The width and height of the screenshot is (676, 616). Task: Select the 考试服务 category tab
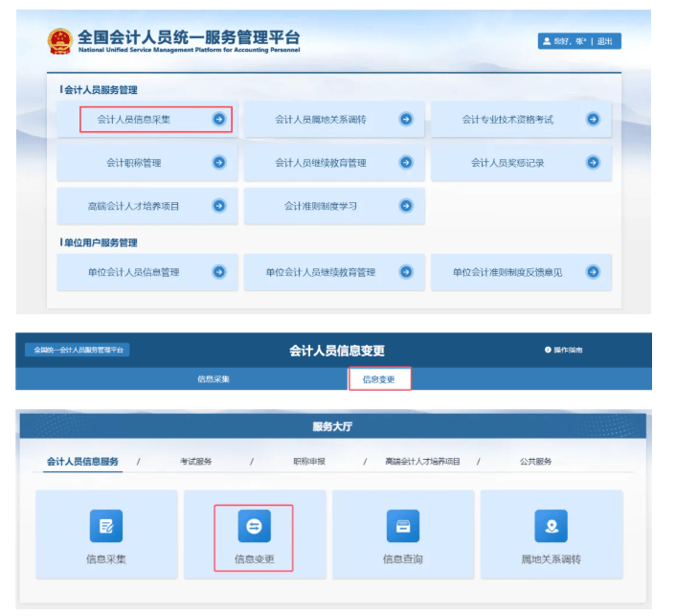[195, 462]
